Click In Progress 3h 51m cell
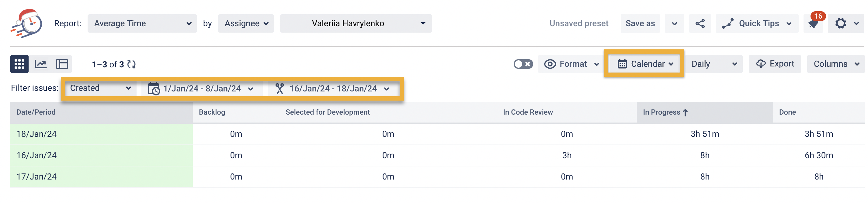Screen dimensions: 868x203 705,134
